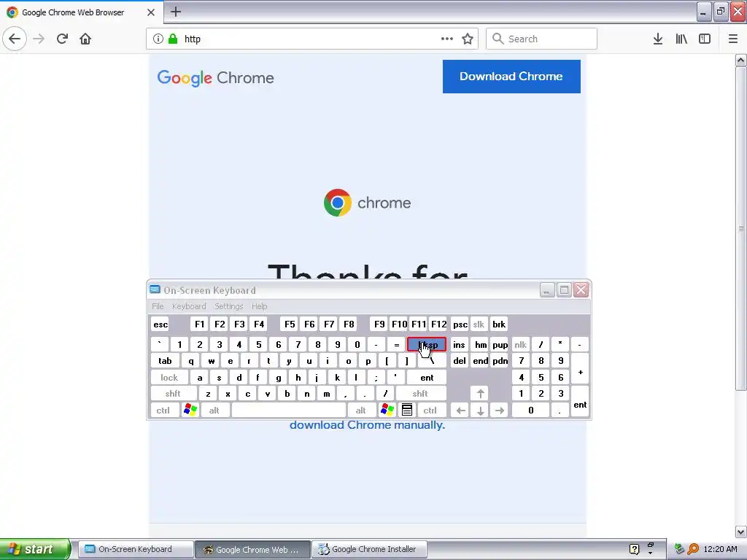Click the space bar key
Viewport: 747px width, 560px height.
(x=289, y=410)
